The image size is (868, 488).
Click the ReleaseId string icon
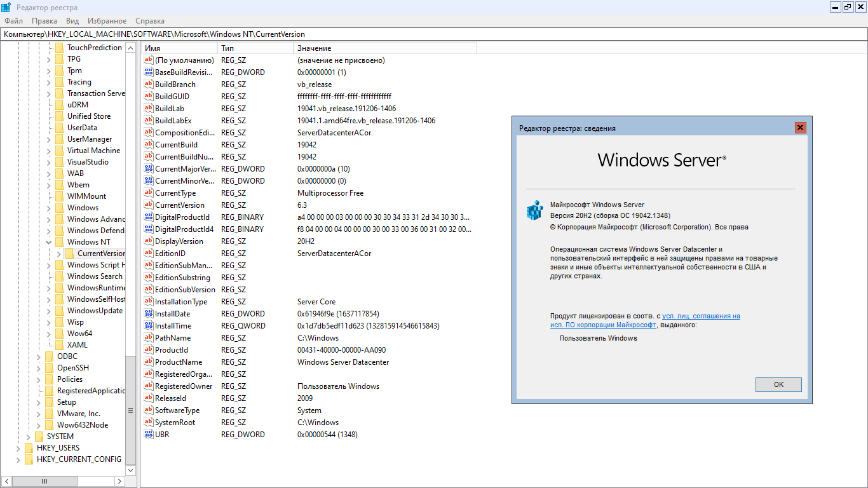coord(149,398)
